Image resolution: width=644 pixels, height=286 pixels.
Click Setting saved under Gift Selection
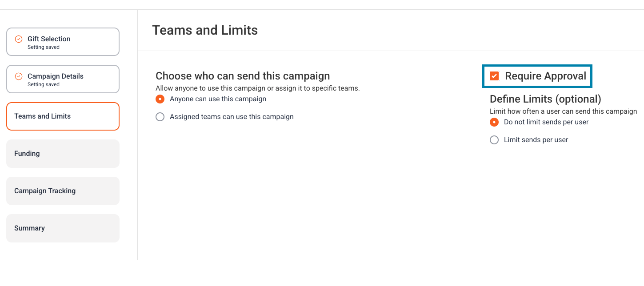[44, 47]
